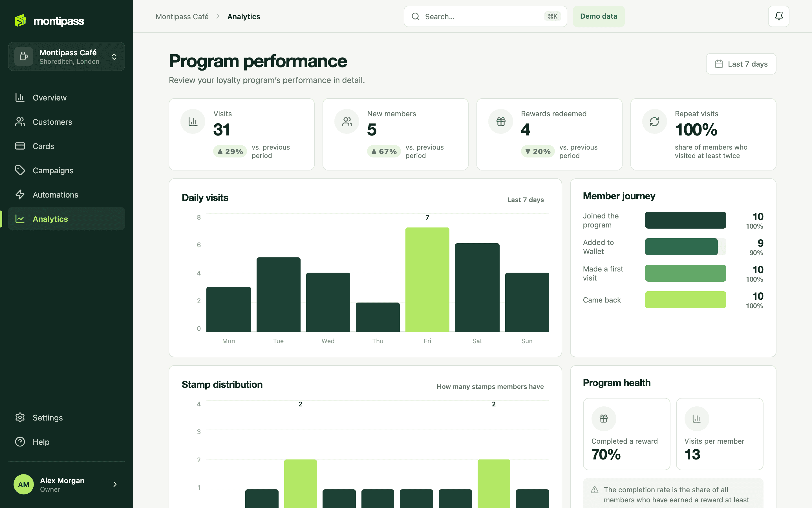Click the Demo data button
Image resolution: width=812 pixels, height=508 pixels.
[x=599, y=16]
